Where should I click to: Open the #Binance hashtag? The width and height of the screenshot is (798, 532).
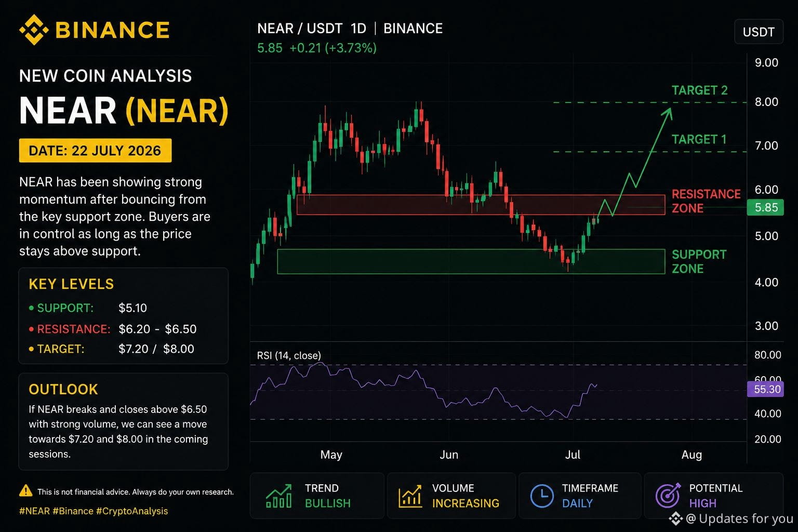73,511
